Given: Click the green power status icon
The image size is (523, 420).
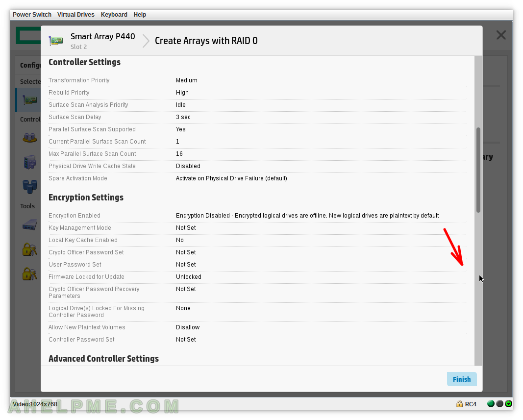Looking at the screenshot, I should coord(508,404).
